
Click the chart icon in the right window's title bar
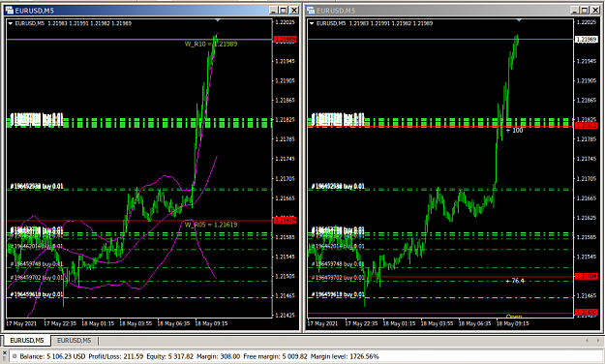coord(311,11)
